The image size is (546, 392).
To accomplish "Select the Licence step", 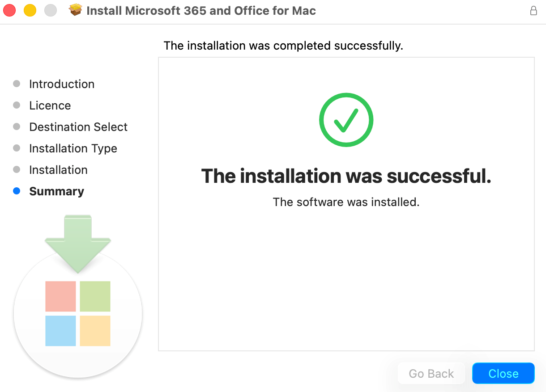I will tap(50, 105).
